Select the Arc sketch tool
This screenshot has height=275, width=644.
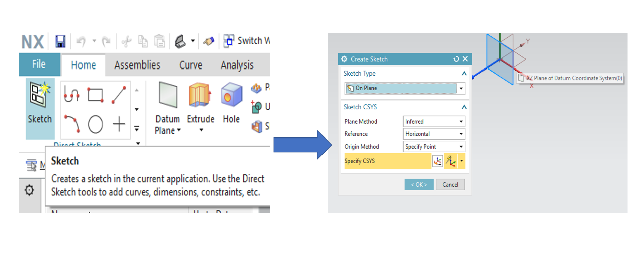click(x=71, y=123)
